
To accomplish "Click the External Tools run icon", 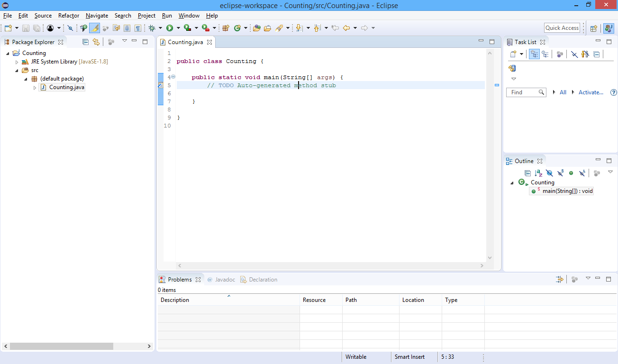I will [x=206, y=28].
